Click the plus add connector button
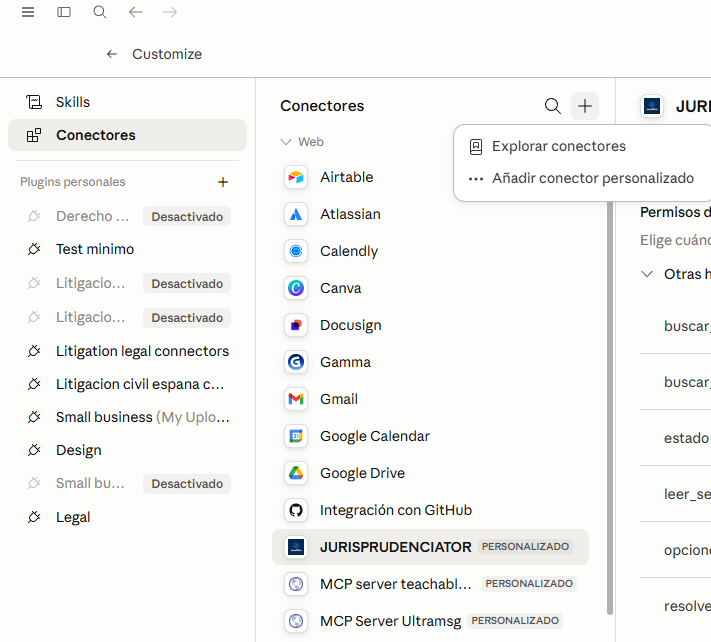Image resolution: width=711 pixels, height=642 pixels. [584, 106]
